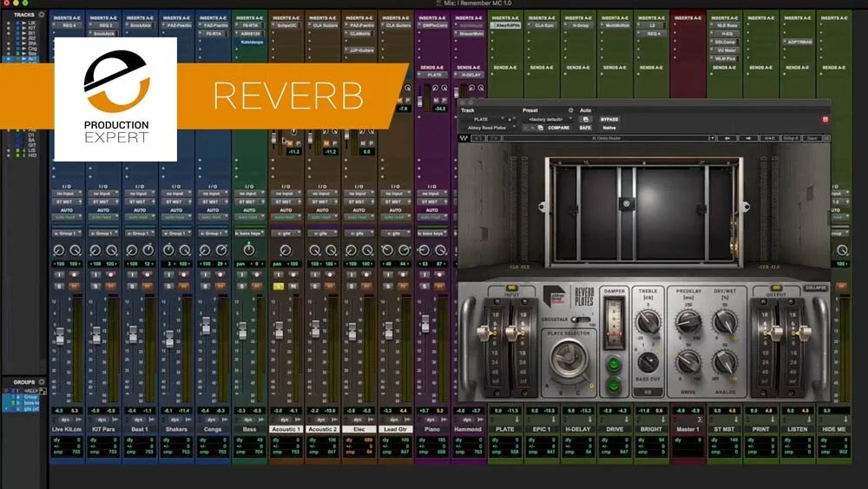This screenshot has width=868, height=489.
Task: Open CLA Epic insert on EPIC 1 track
Action: tap(542, 25)
